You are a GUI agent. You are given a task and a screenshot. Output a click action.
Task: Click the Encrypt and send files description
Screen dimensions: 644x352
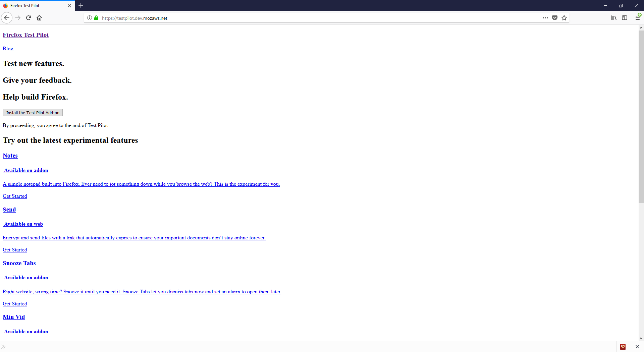(134, 238)
